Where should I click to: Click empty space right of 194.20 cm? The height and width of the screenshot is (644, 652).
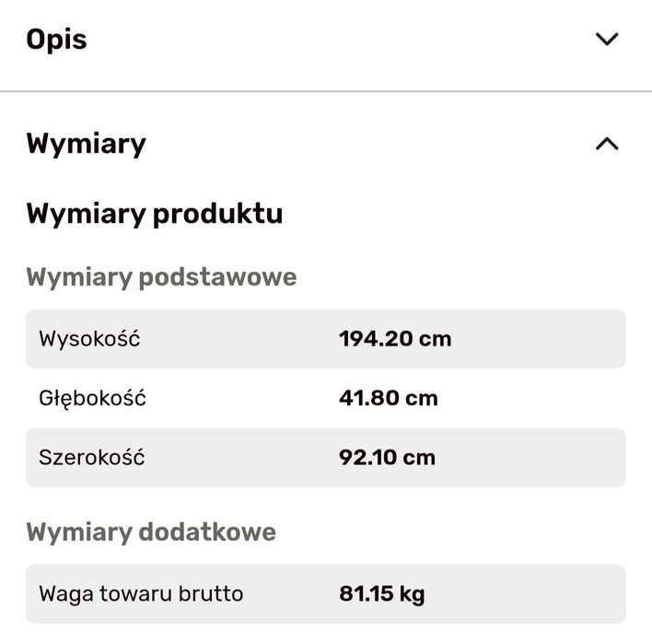point(543,339)
